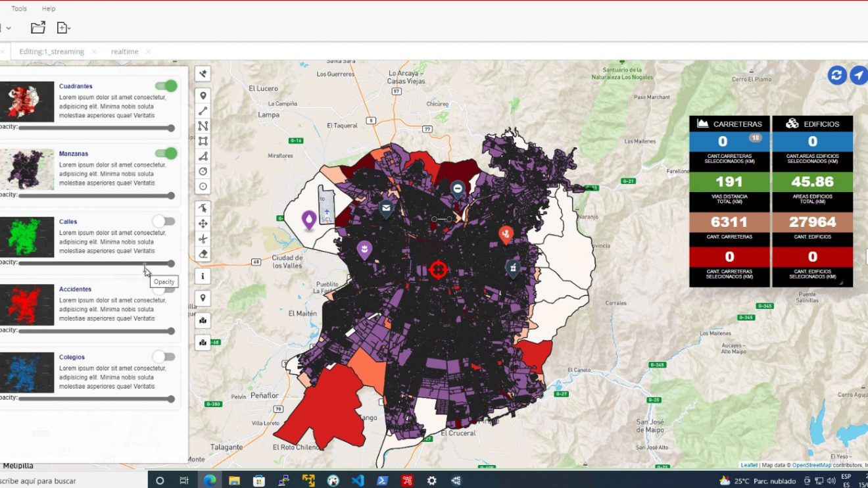Click the Manzanas layer title

tap(74, 153)
